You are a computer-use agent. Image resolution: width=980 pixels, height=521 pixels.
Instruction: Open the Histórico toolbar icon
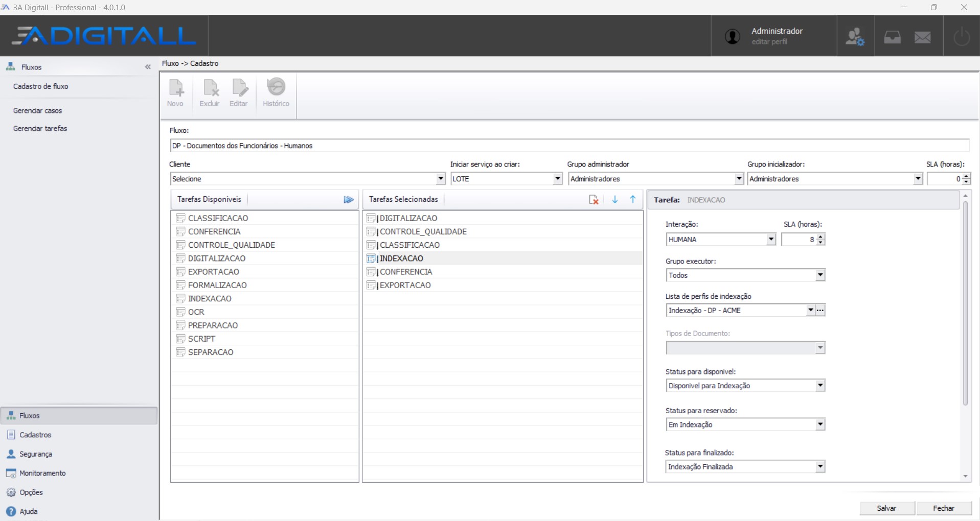coord(277,87)
